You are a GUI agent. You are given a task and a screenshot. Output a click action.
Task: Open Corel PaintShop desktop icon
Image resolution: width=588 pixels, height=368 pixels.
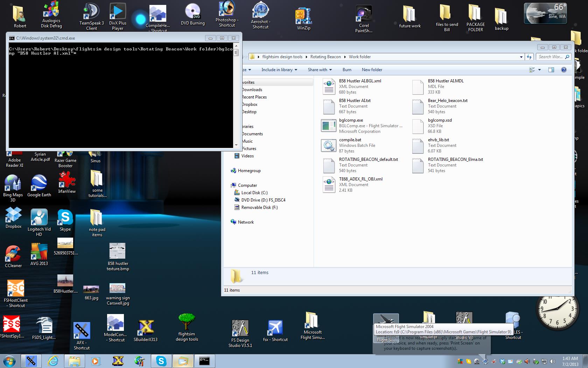(364, 20)
